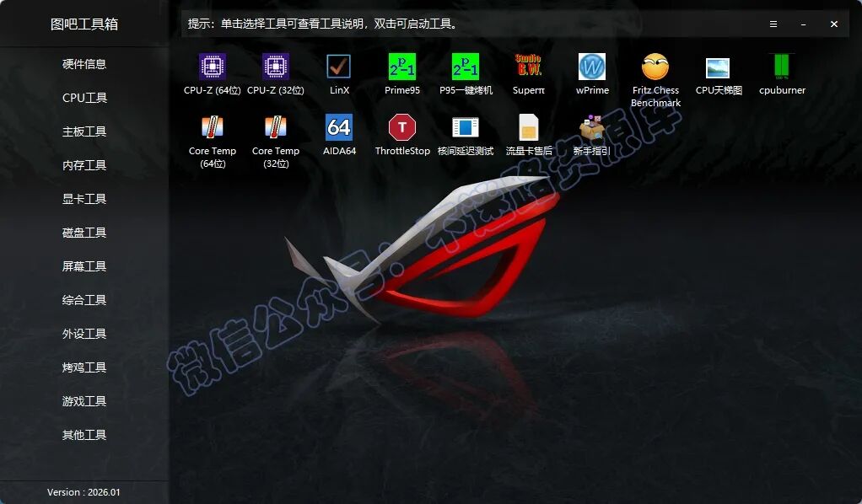Select the Core Temp (64位) icon
This screenshot has height=504, width=862.
pyautogui.click(x=213, y=127)
